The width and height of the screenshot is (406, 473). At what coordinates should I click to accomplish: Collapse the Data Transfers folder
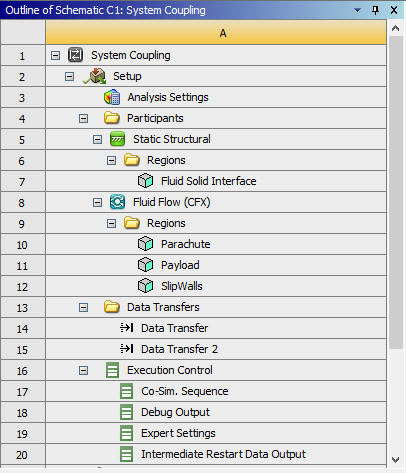click(x=83, y=307)
